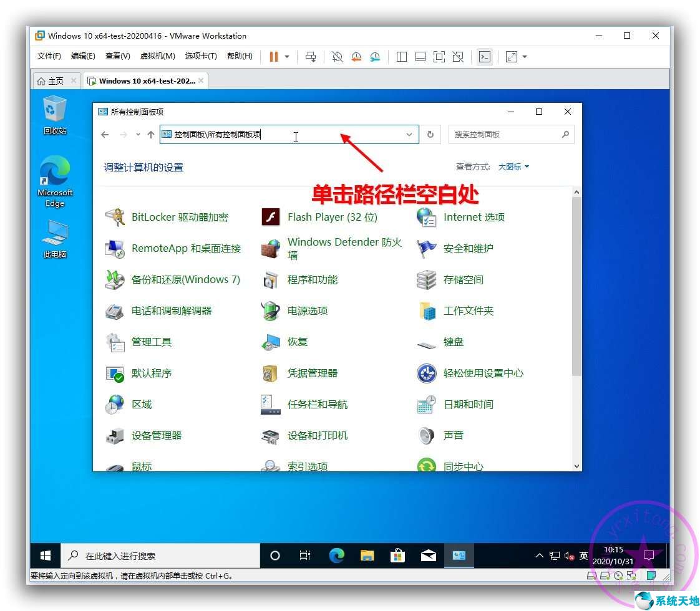
Task: Click the 声音 icon
Action: pos(426,436)
